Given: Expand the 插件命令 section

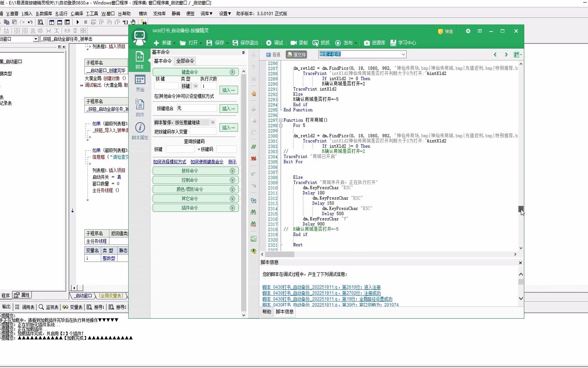Looking at the screenshot, I should pyautogui.click(x=232, y=208).
